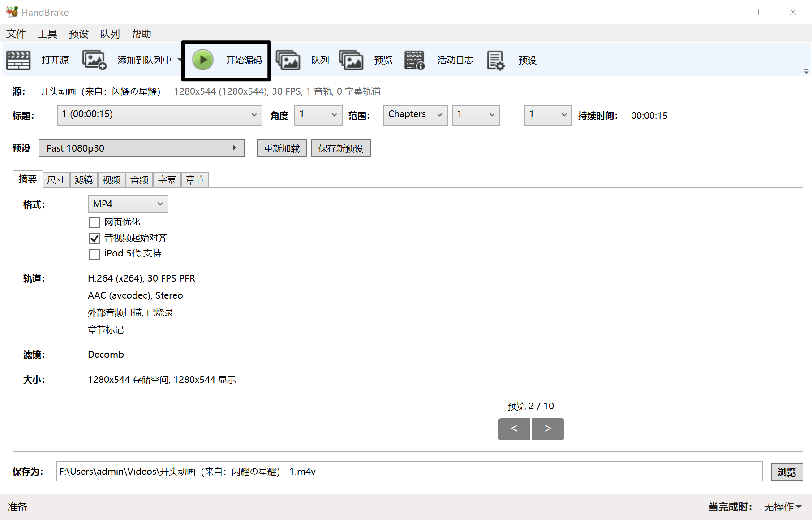Click the 保存为 file path field

coord(409,472)
